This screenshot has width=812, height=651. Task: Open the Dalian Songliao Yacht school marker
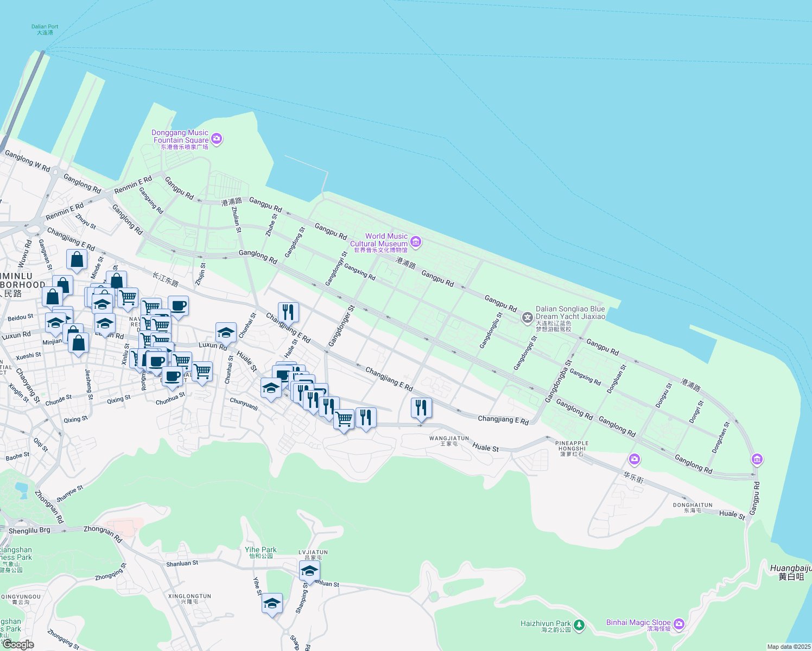click(527, 318)
